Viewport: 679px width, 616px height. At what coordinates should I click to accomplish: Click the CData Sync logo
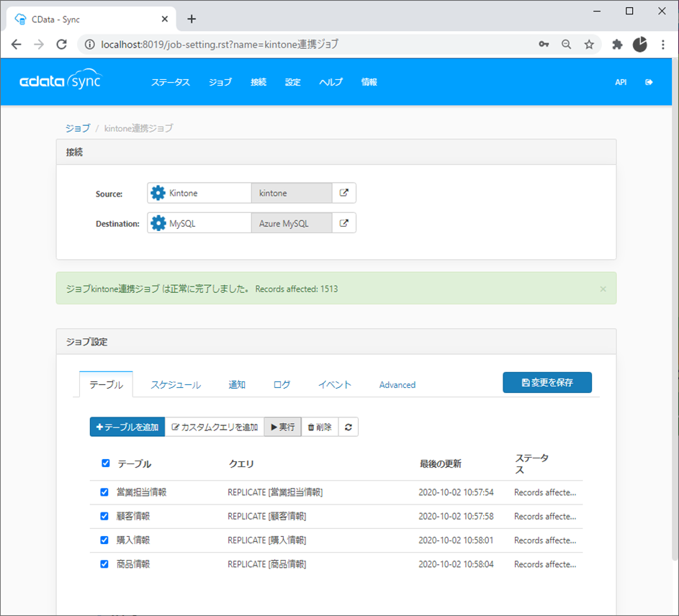tap(61, 80)
